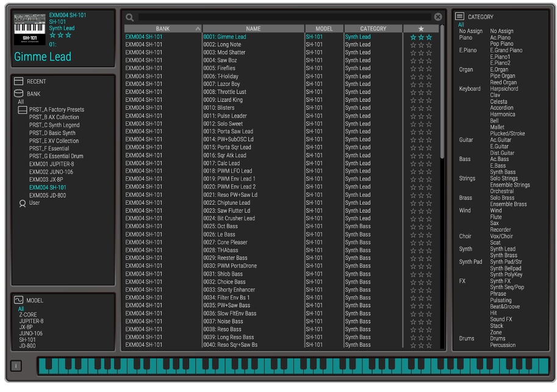Show All models in MODEL filter
The width and height of the screenshot is (557, 392).
(21, 309)
